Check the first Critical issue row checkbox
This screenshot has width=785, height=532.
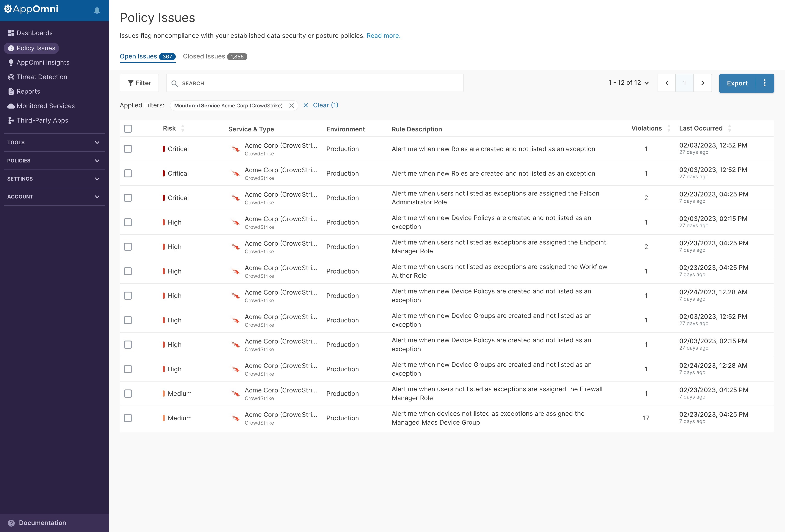(128, 149)
